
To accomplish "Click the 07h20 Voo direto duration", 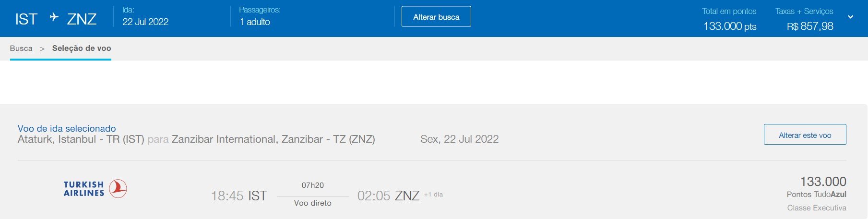I will 313,194.
